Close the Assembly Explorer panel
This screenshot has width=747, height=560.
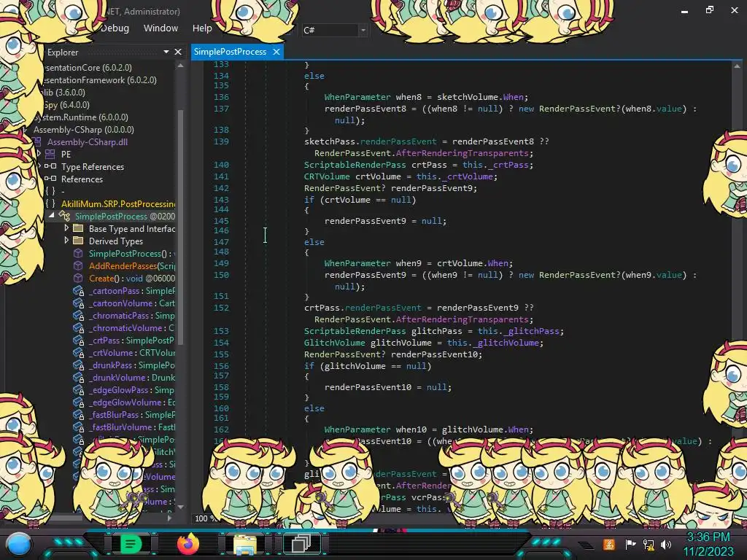tap(178, 52)
